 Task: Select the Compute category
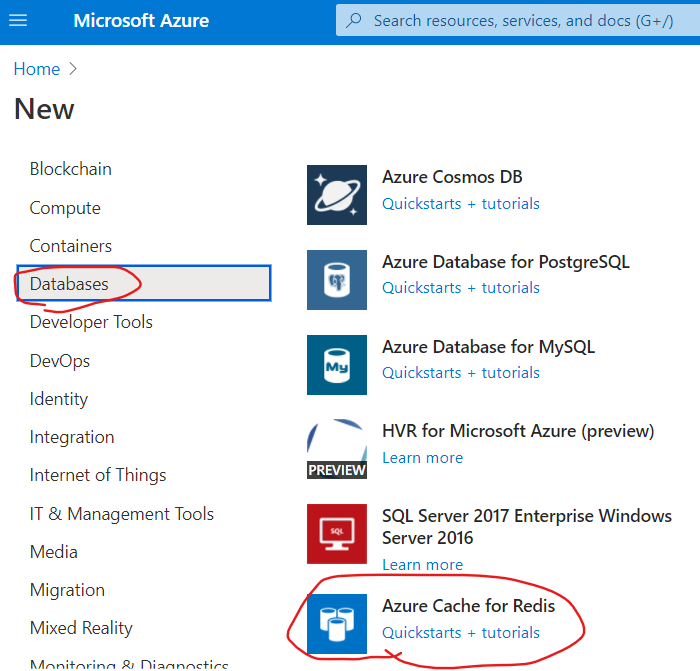click(65, 208)
